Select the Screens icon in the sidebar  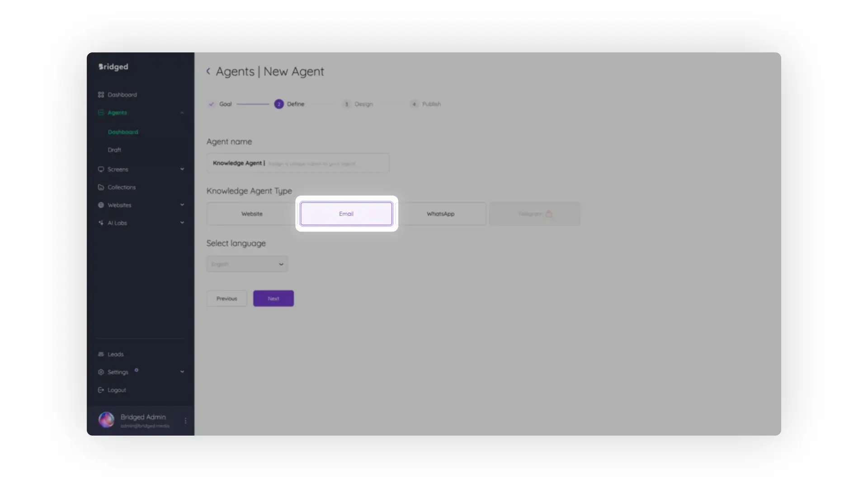pyautogui.click(x=101, y=169)
